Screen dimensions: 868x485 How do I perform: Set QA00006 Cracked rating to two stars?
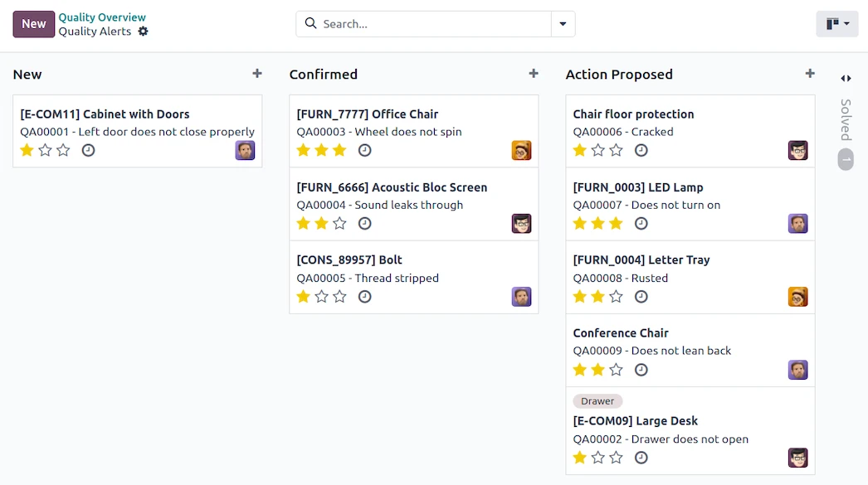pyautogui.click(x=597, y=150)
